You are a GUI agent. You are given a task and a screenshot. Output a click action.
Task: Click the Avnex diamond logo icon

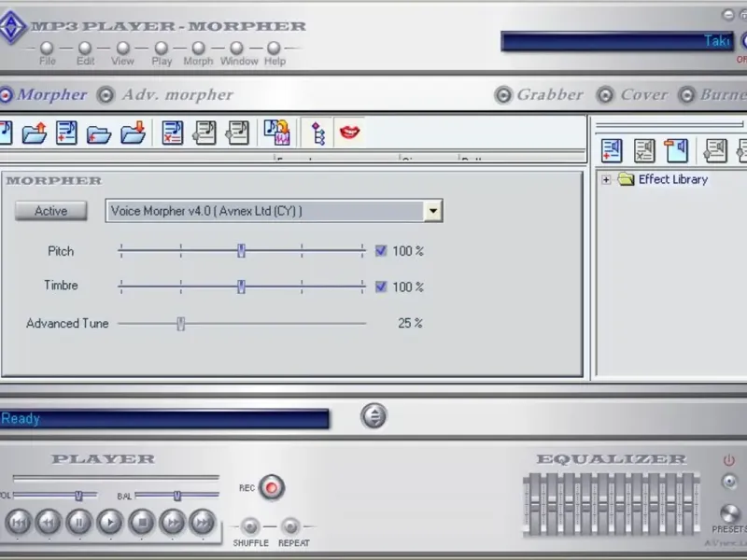pyautogui.click(x=11, y=27)
